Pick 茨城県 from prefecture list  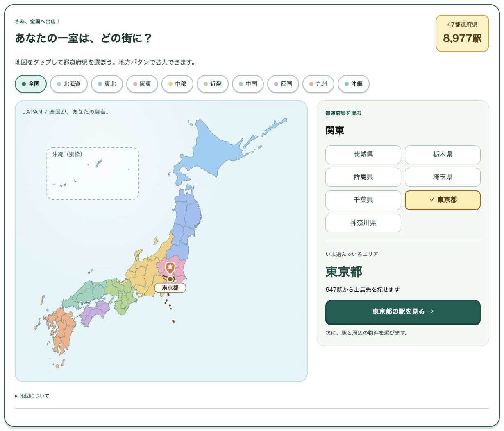point(363,155)
